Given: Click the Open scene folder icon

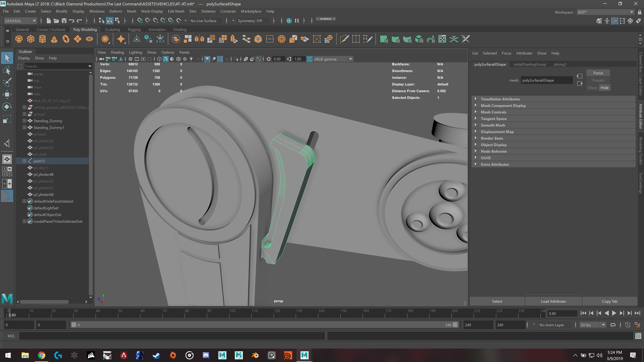Looking at the screenshot, I should tap(56, 21).
